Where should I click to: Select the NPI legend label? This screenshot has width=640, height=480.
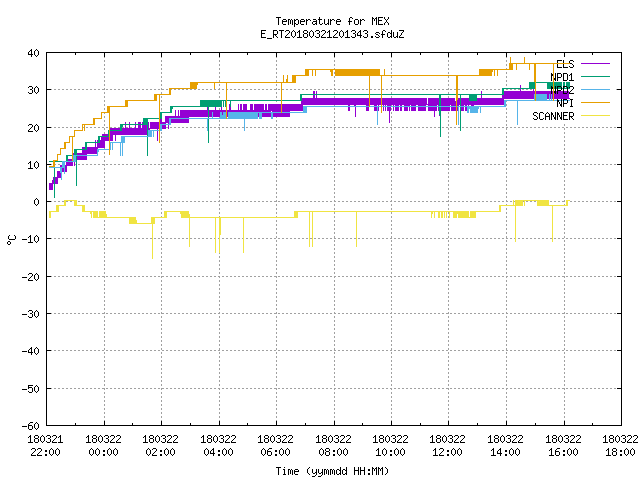565,103
